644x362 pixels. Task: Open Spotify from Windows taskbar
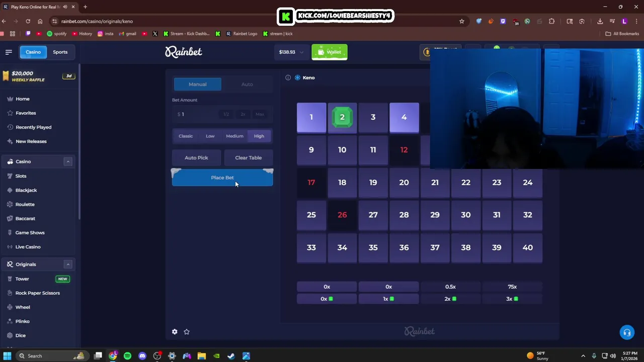[128, 356]
